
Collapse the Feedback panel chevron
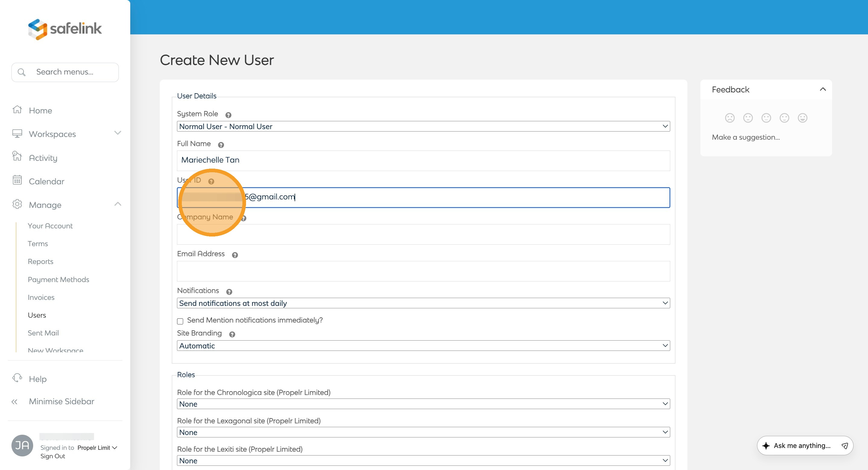822,89
